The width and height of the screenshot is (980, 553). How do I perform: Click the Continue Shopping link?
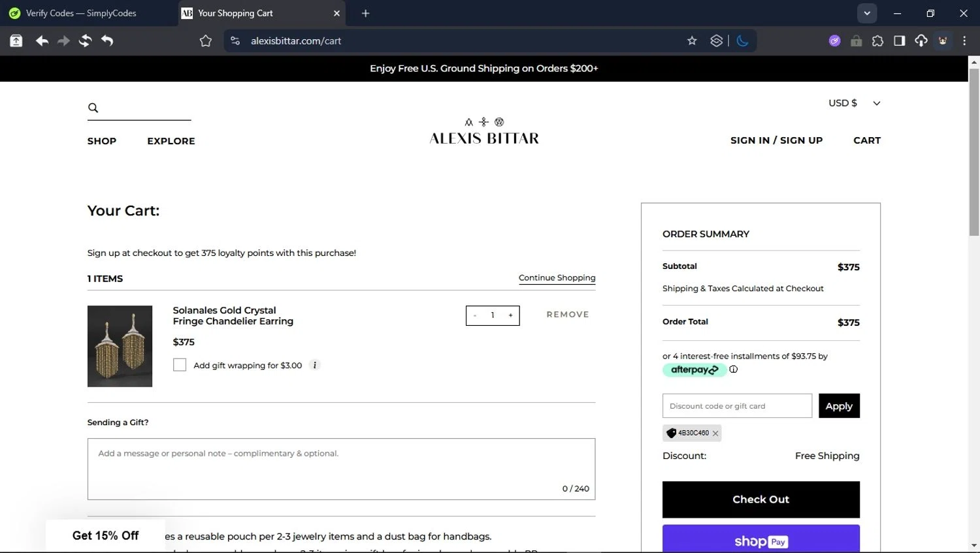click(x=557, y=278)
